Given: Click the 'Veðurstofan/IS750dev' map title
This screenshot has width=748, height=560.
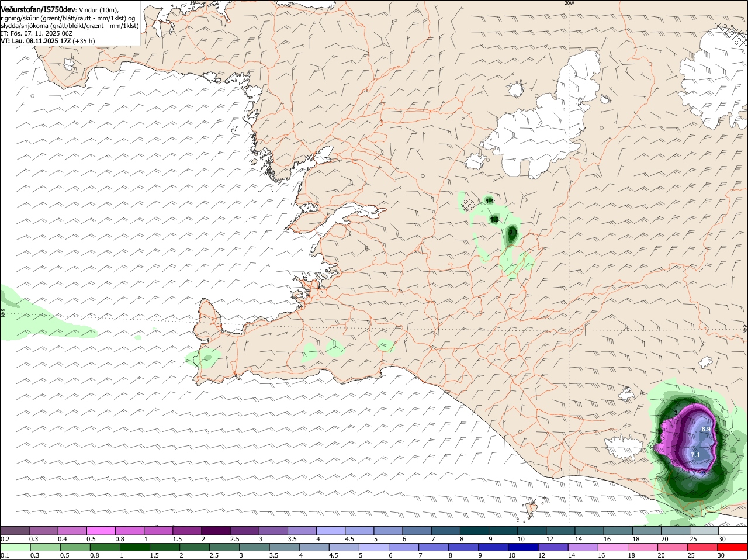Looking at the screenshot, I should coord(38,9).
